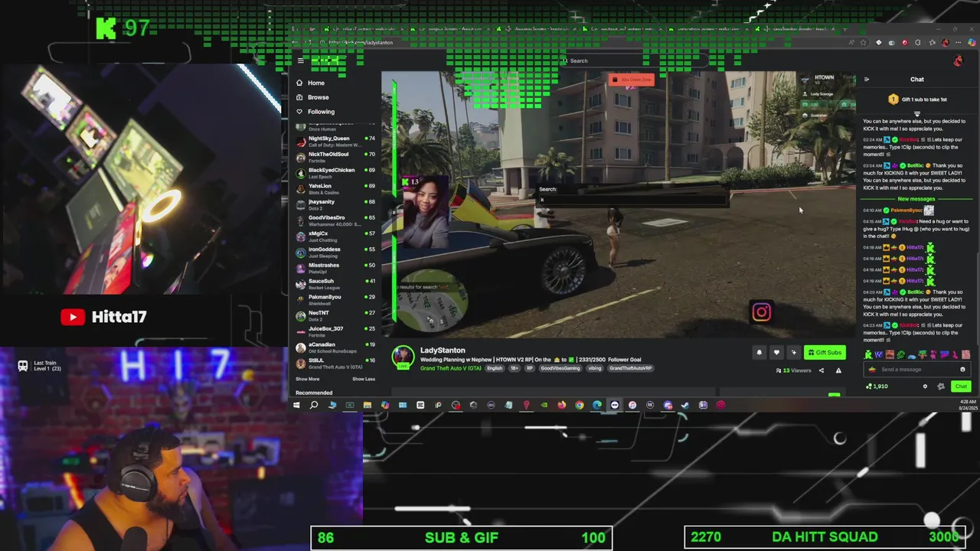The height and width of the screenshot is (551, 980).
Task: Open NickTheOldSoul channel
Action: tap(335, 157)
